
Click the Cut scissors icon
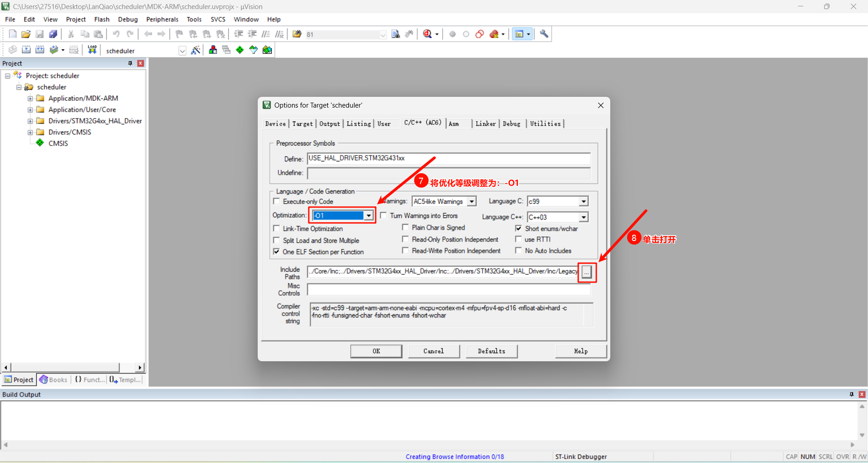click(71, 34)
